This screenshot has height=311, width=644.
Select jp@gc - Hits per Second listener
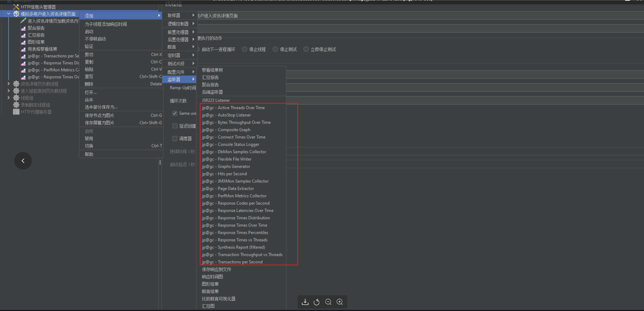tap(242, 174)
